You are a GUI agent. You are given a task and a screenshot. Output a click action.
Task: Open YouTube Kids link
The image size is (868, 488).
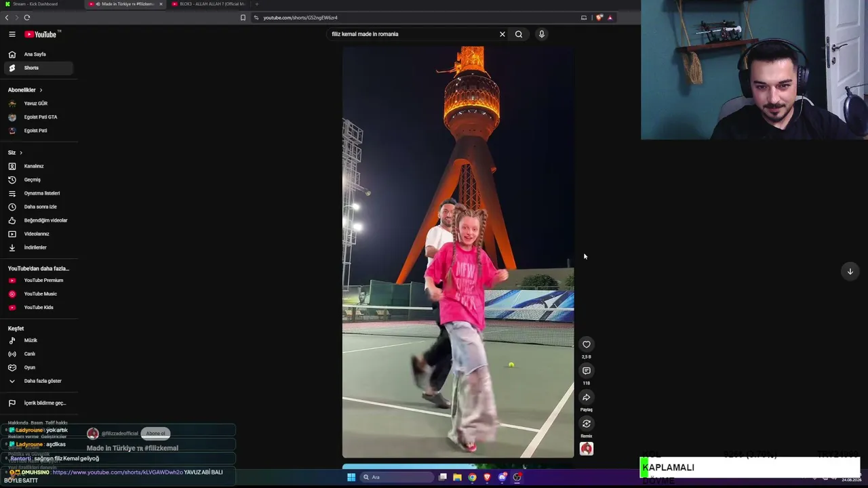39,307
